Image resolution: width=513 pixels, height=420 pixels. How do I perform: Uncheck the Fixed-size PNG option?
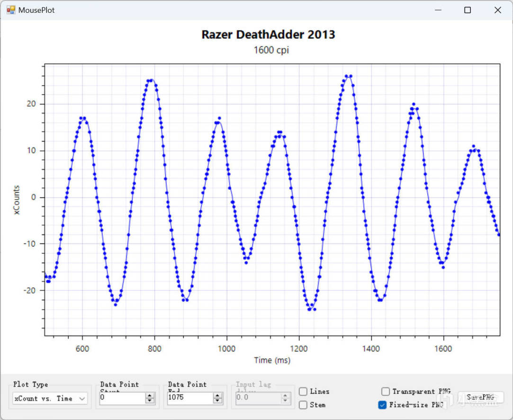point(382,405)
